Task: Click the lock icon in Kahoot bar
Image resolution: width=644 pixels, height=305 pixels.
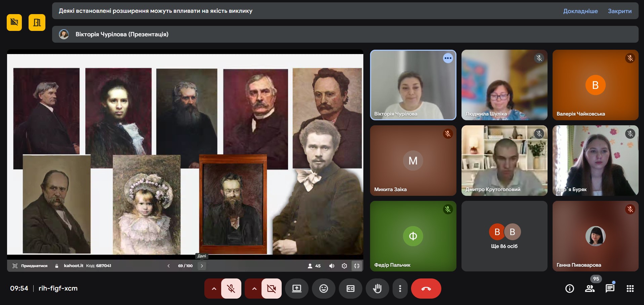Action: click(57, 266)
